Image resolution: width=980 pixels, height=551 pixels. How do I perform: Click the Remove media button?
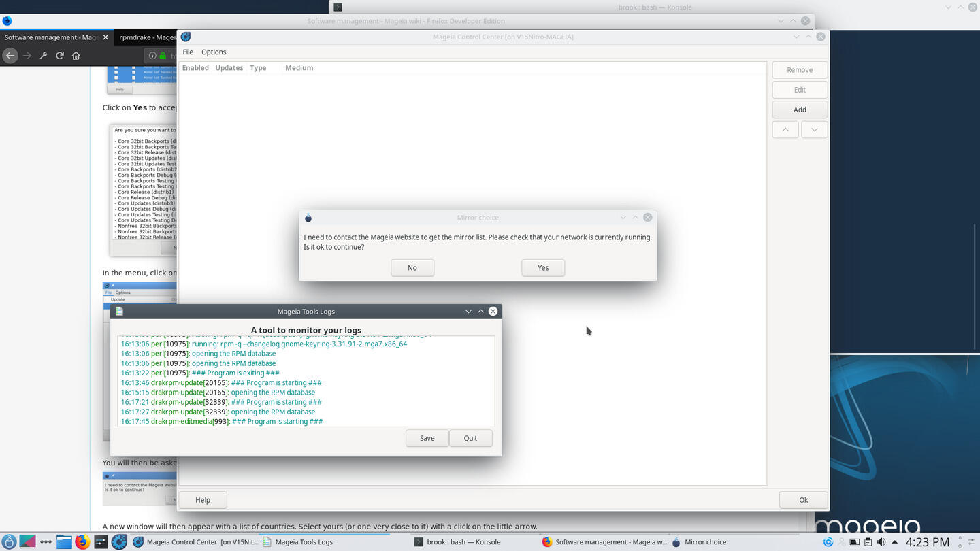[x=800, y=70]
